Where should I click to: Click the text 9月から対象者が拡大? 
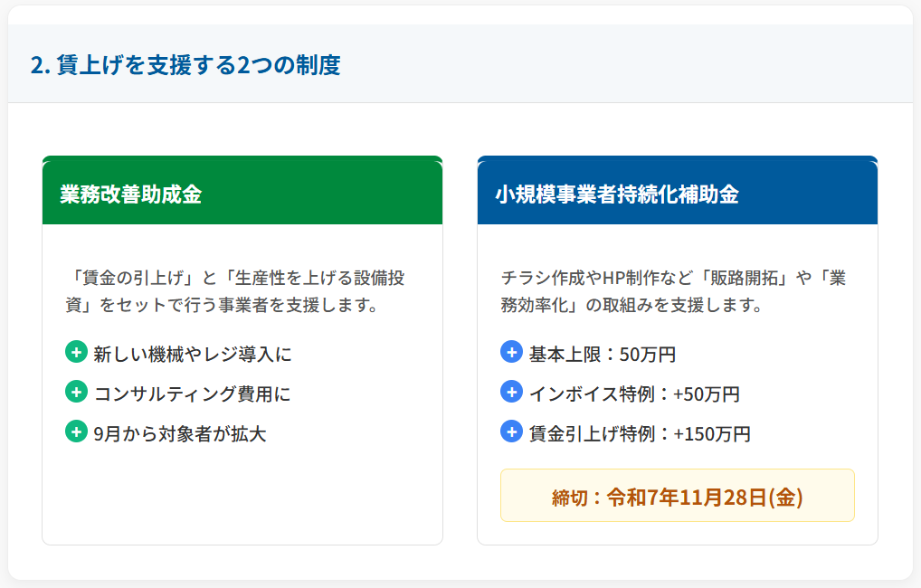tap(180, 433)
